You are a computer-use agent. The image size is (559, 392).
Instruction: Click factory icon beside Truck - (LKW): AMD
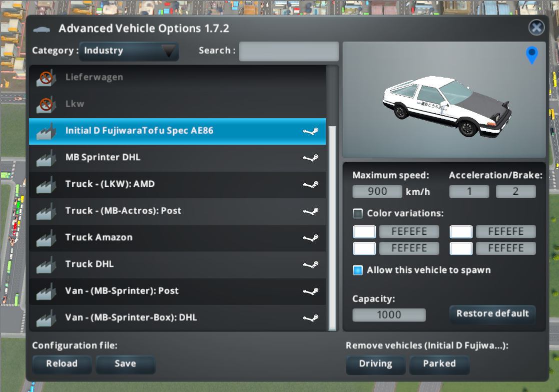[46, 185]
